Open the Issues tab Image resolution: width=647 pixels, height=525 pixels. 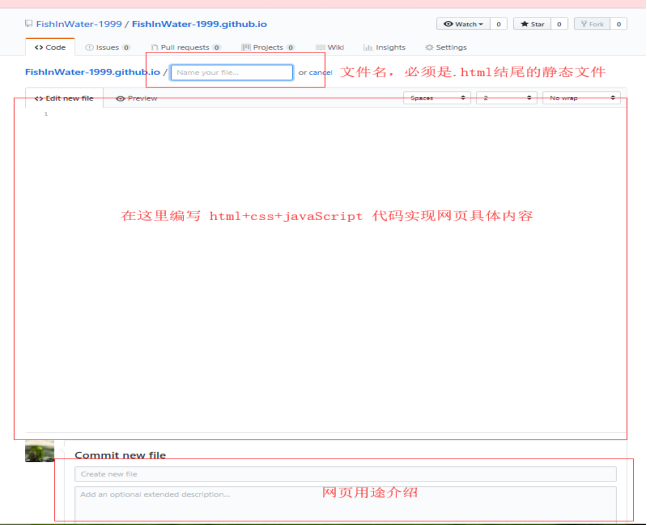click(x=107, y=47)
